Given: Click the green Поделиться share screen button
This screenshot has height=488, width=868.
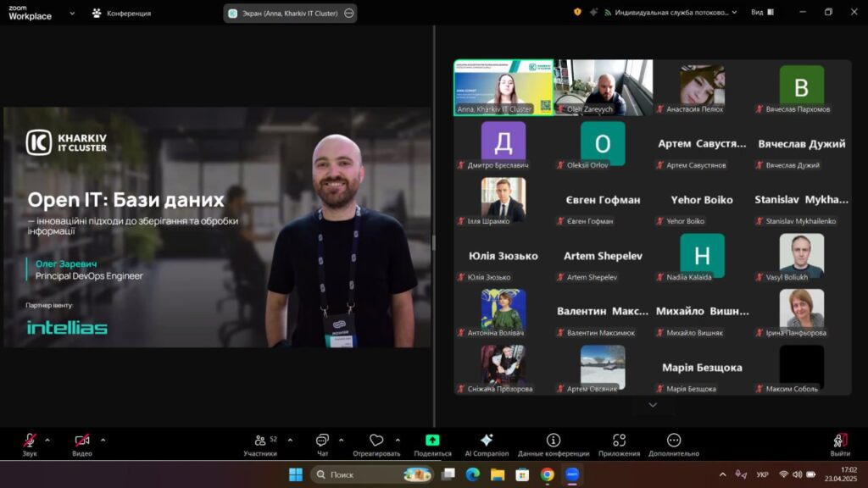Looking at the screenshot, I should 432,444.
